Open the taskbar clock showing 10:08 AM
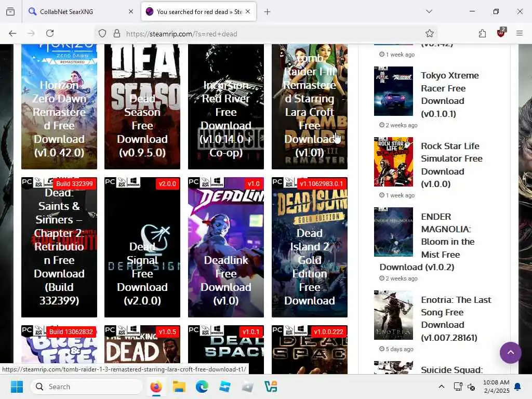Image resolution: width=532 pixels, height=399 pixels. click(x=496, y=387)
